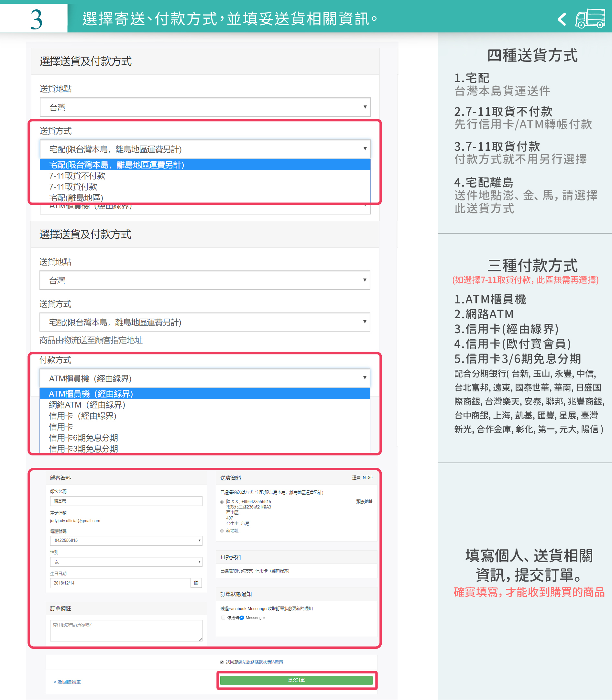Open the 電話號碼 dropdown showing 0422556815
The height and width of the screenshot is (700, 612).
(x=126, y=540)
